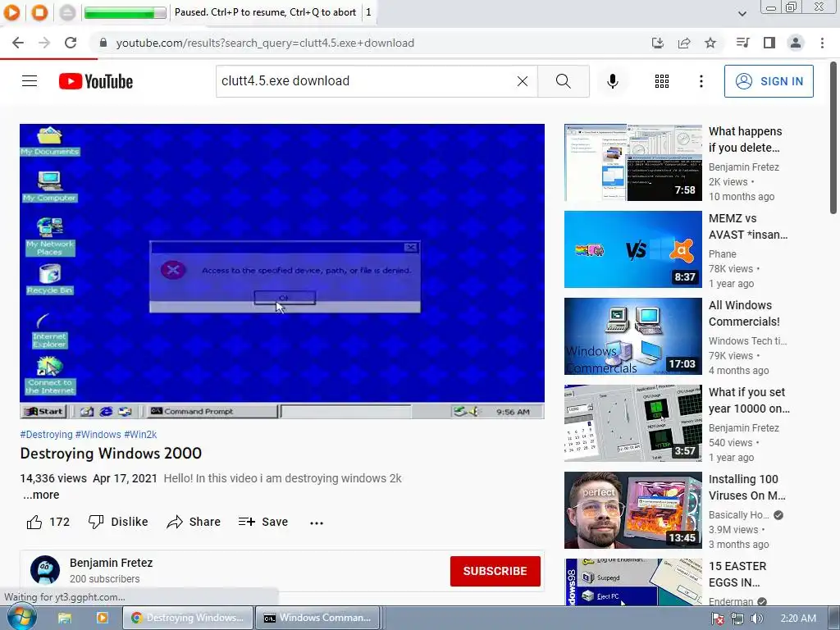Click the gray circular button beside stop

[x=67, y=11]
